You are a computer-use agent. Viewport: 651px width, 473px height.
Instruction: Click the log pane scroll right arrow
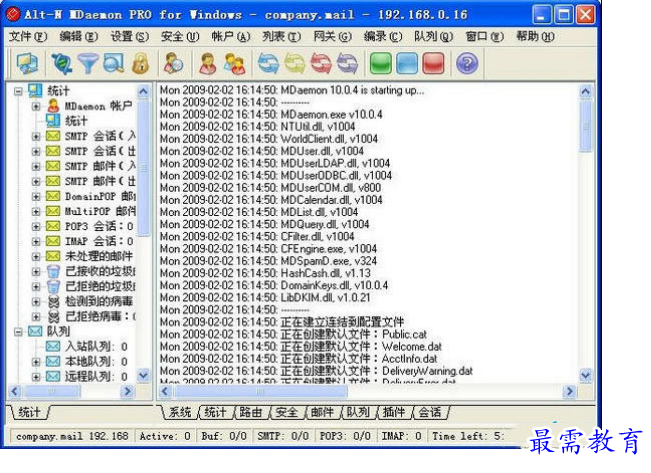(x=570, y=391)
